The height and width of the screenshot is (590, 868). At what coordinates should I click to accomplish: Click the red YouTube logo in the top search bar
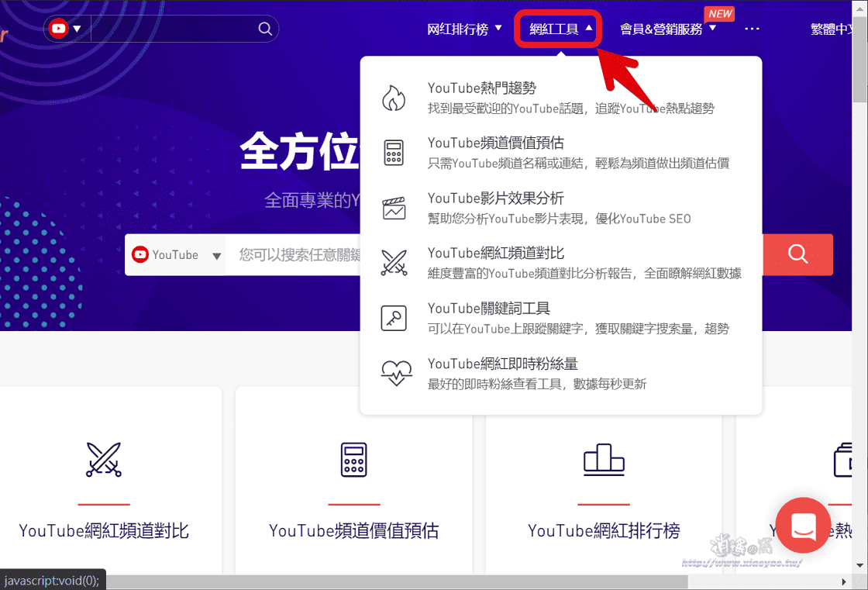click(x=58, y=28)
